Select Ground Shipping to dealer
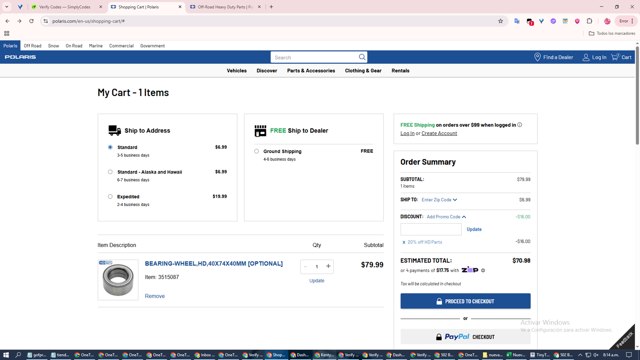The width and height of the screenshot is (640, 360). click(x=256, y=151)
